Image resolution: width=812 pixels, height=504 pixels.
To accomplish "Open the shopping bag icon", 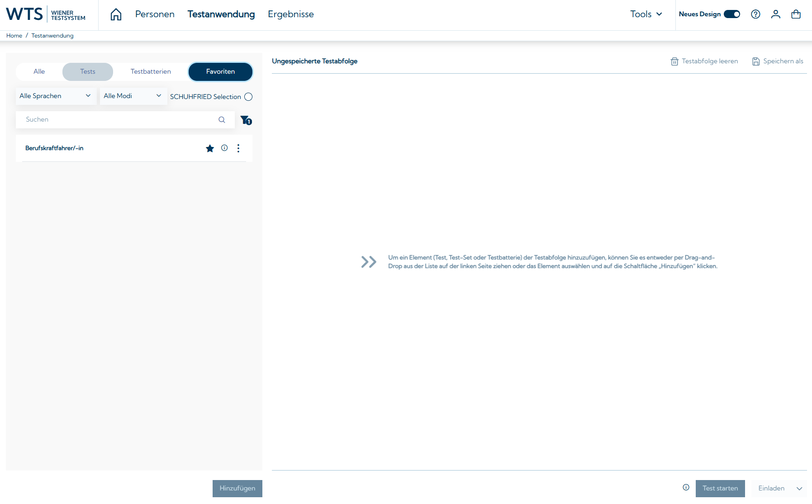I will 796,14.
